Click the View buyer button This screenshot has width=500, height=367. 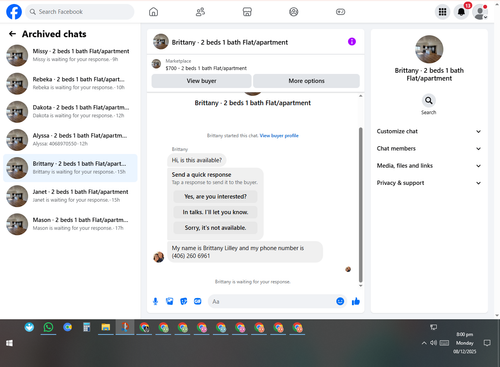201,81
